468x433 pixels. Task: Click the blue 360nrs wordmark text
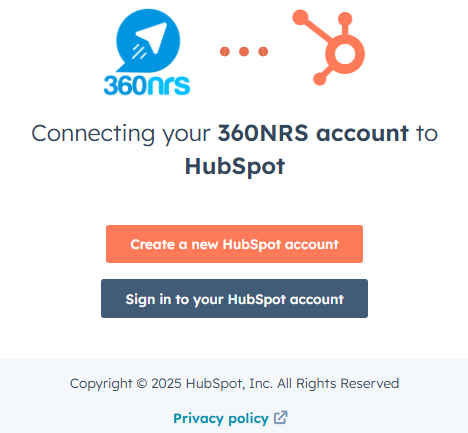[x=147, y=85]
